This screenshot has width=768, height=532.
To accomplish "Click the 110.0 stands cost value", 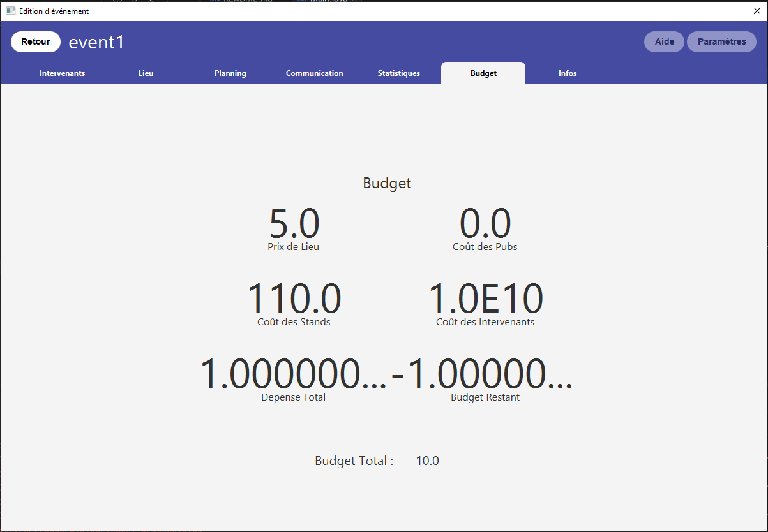I will 294,299.
